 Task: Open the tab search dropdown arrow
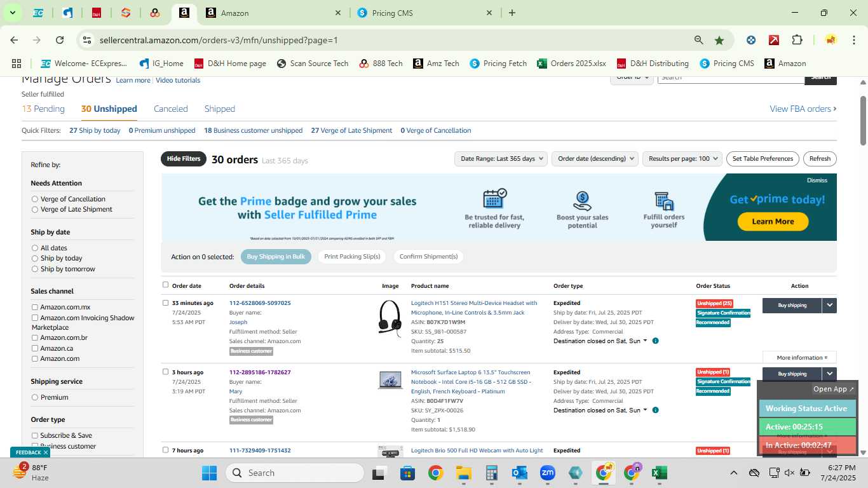(12, 13)
